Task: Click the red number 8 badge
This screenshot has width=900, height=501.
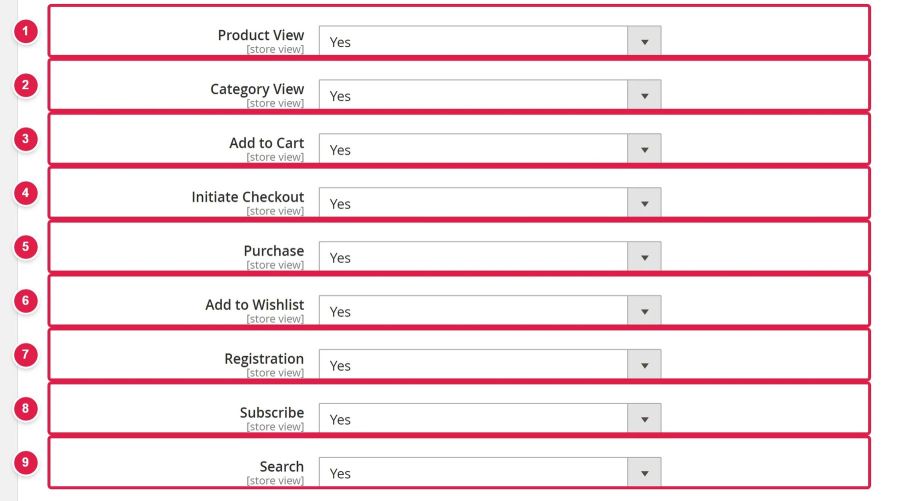Action: click(26, 409)
